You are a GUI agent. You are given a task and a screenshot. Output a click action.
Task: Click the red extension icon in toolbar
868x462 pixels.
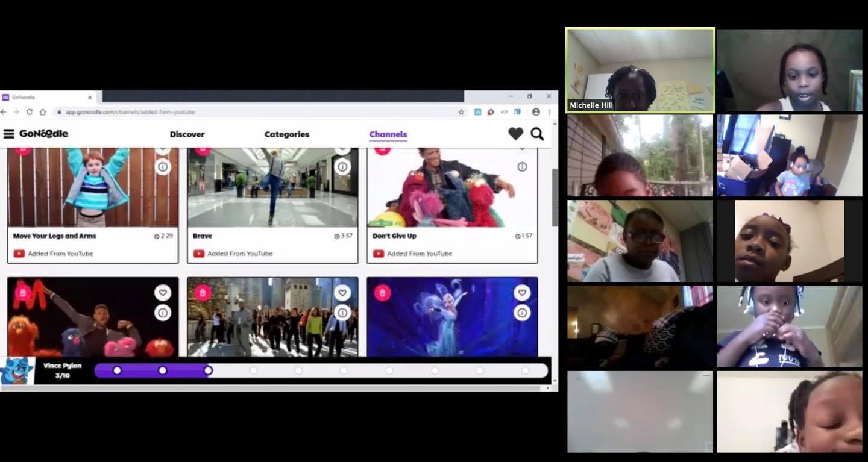(491, 112)
